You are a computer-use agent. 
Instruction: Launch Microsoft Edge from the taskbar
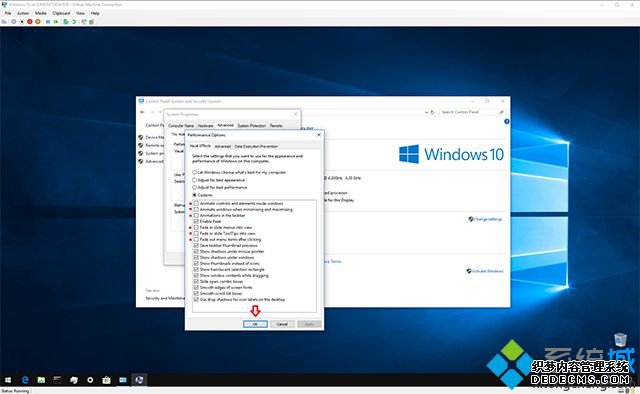[x=25, y=380]
